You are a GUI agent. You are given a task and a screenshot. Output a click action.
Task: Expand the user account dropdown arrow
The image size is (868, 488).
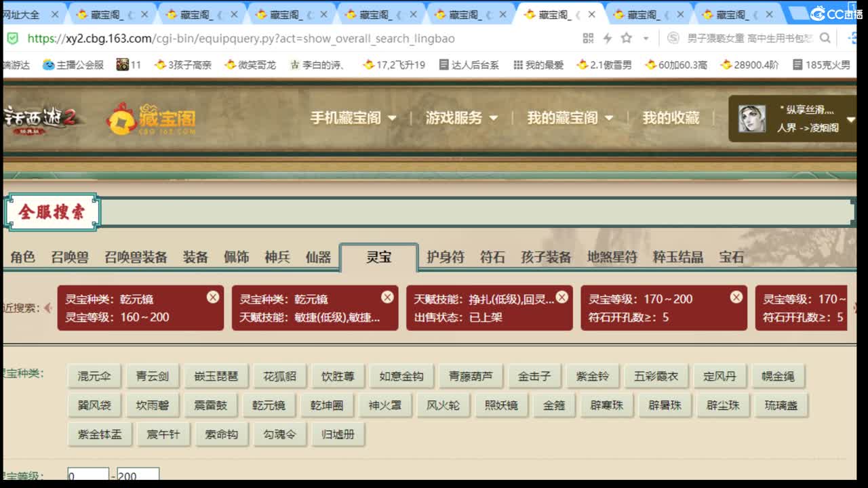850,120
